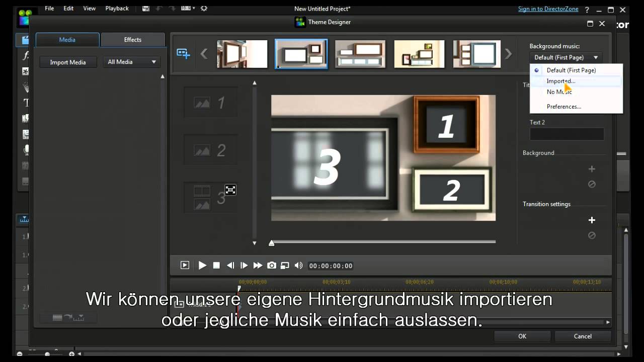Open the All Media filter dropdown
This screenshot has height=362, width=644.
tap(131, 62)
